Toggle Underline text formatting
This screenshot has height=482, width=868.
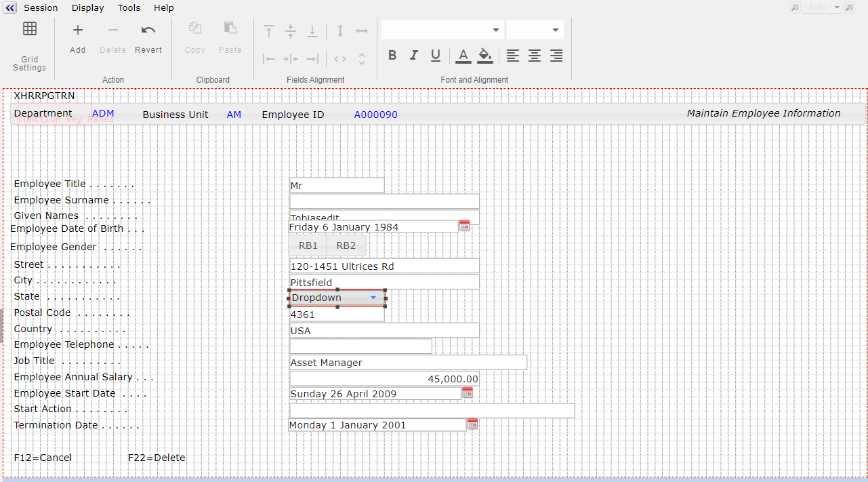point(436,56)
